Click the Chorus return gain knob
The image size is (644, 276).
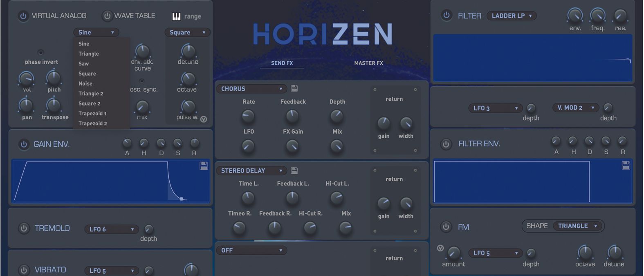383,123
